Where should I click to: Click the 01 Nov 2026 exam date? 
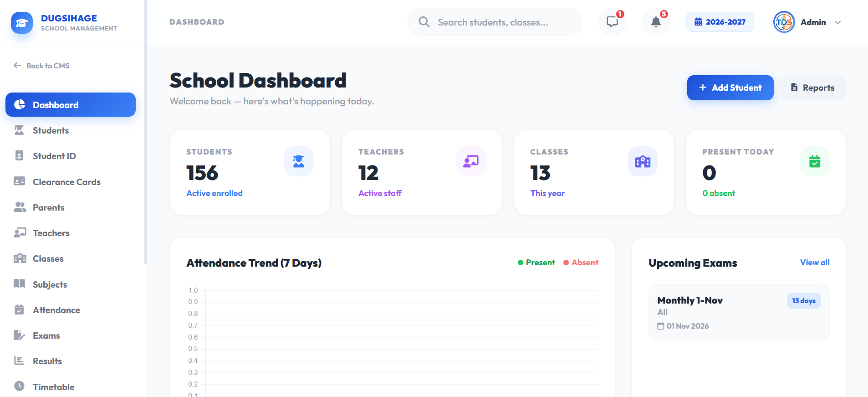pyautogui.click(x=683, y=326)
